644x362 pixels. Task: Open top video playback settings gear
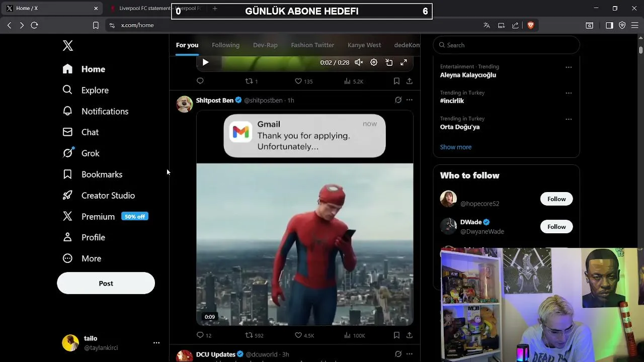click(x=374, y=62)
